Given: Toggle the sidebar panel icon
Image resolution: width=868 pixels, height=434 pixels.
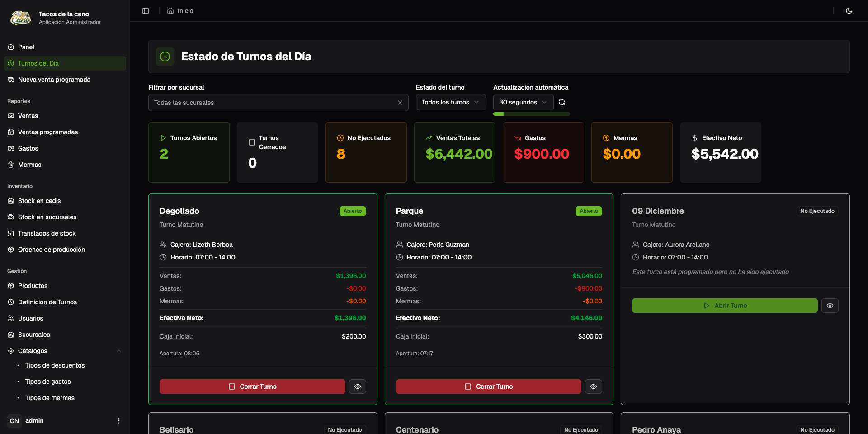Looking at the screenshot, I should (146, 11).
